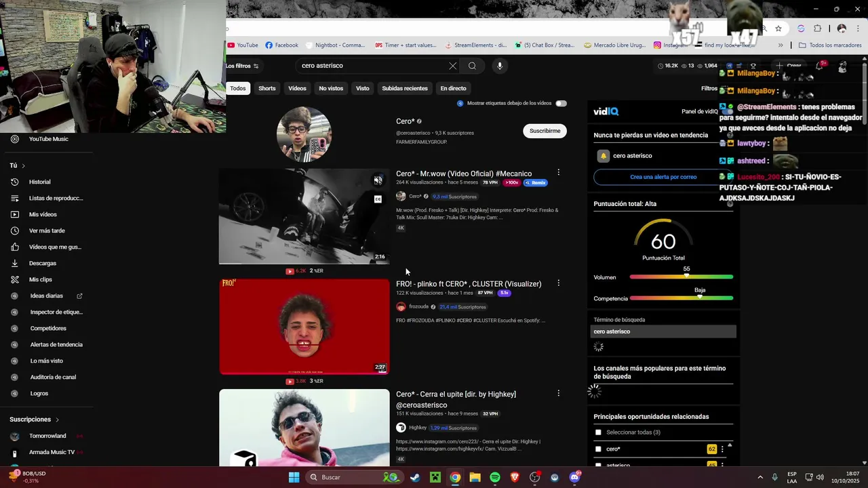Click the Competencia score bar
Screen dimensions: 868x488
click(x=682, y=298)
